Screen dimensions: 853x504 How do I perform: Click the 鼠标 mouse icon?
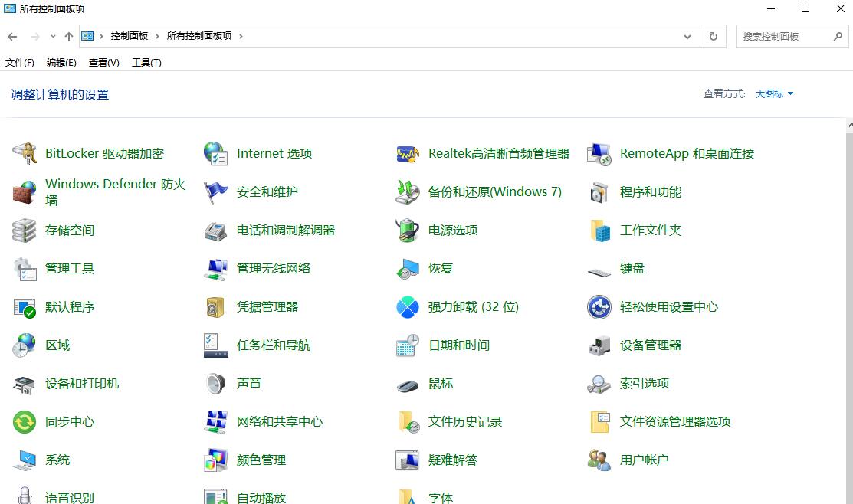point(408,385)
